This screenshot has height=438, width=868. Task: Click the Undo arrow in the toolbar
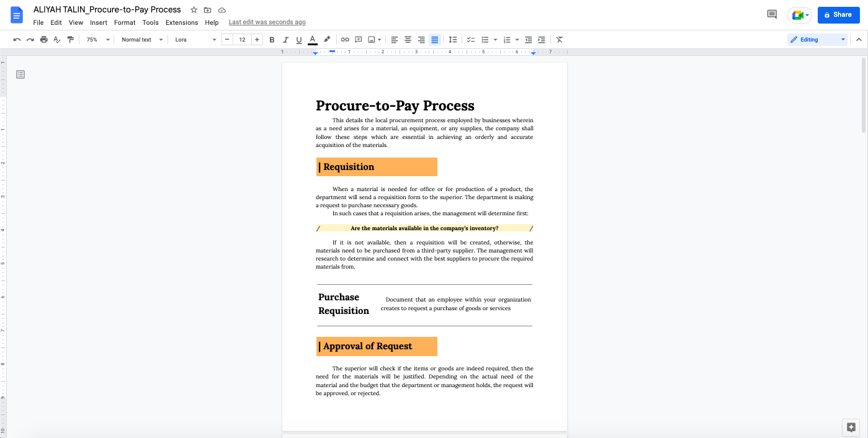click(x=17, y=40)
